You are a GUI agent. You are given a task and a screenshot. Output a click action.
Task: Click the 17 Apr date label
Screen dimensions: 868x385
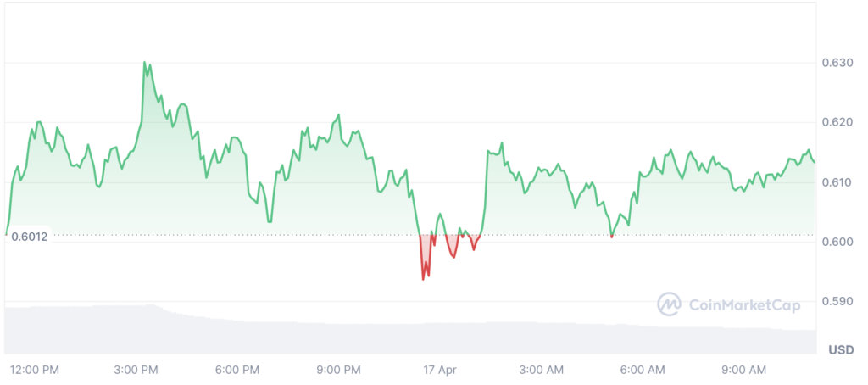[x=440, y=370]
